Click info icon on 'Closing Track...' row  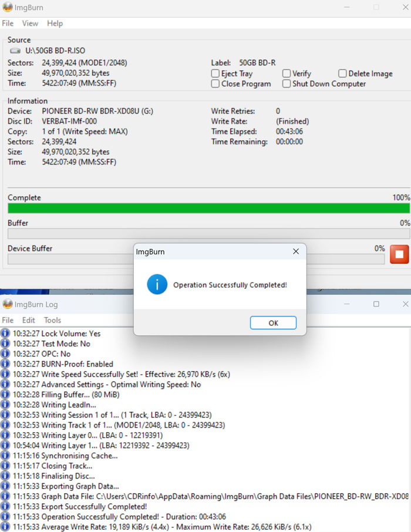pos(5,466)
